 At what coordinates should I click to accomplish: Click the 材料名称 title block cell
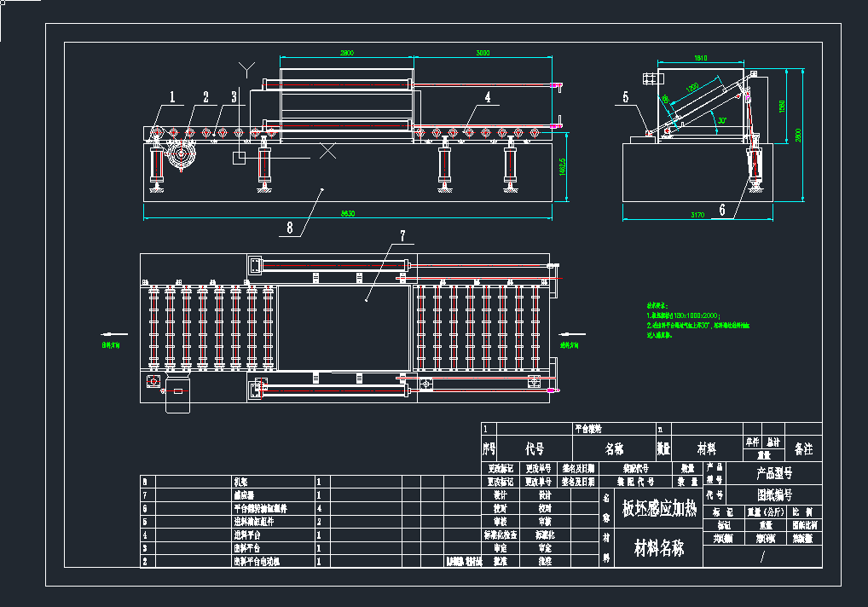pos(659,548)
